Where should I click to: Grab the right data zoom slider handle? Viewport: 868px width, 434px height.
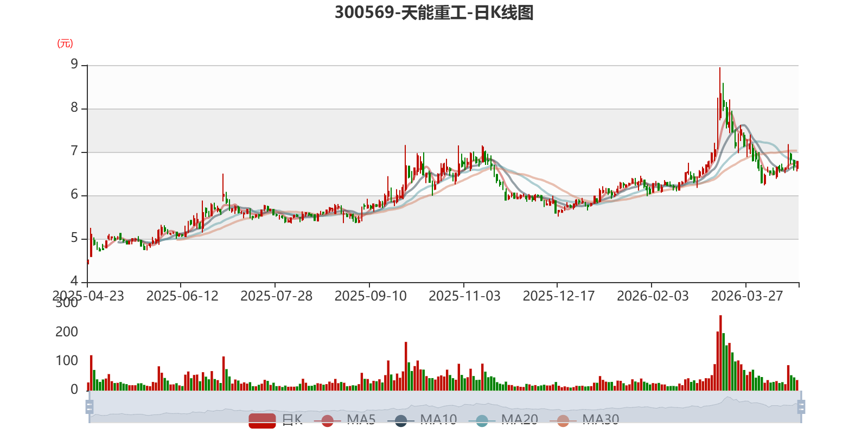point(801,407)
